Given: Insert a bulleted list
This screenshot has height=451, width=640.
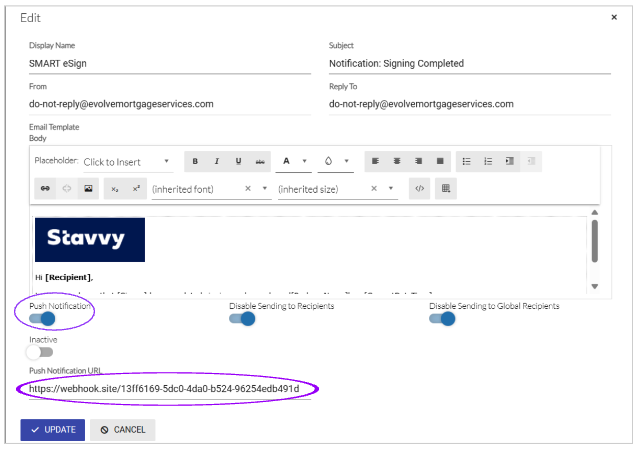Looking at the screenshot, I should (467, 161).
